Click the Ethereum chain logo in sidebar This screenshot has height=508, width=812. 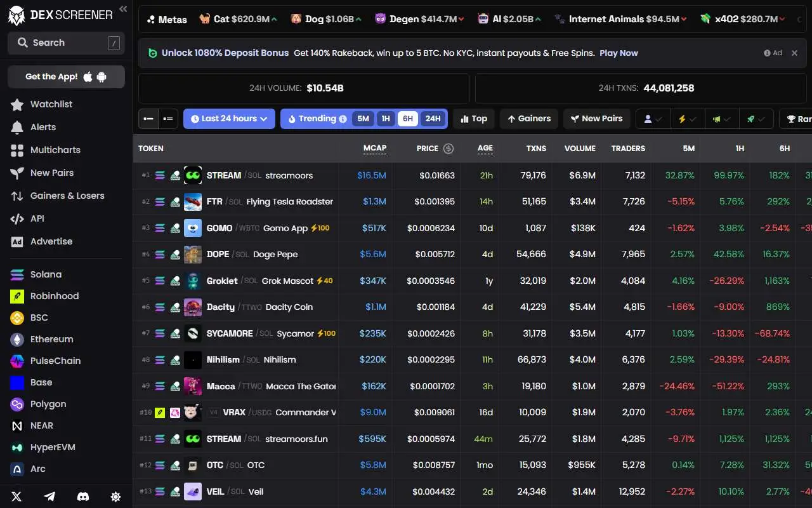tap(17, 339)
